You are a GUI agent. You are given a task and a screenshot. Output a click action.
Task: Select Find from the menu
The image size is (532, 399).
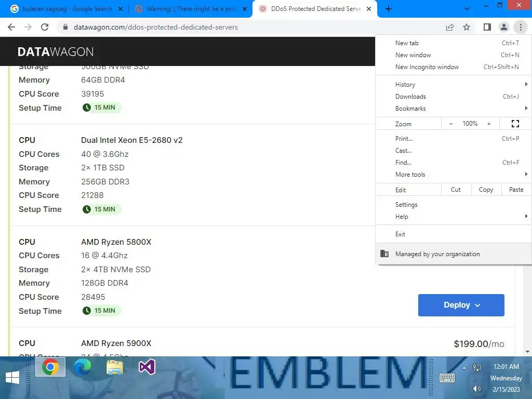coord(453,163)
